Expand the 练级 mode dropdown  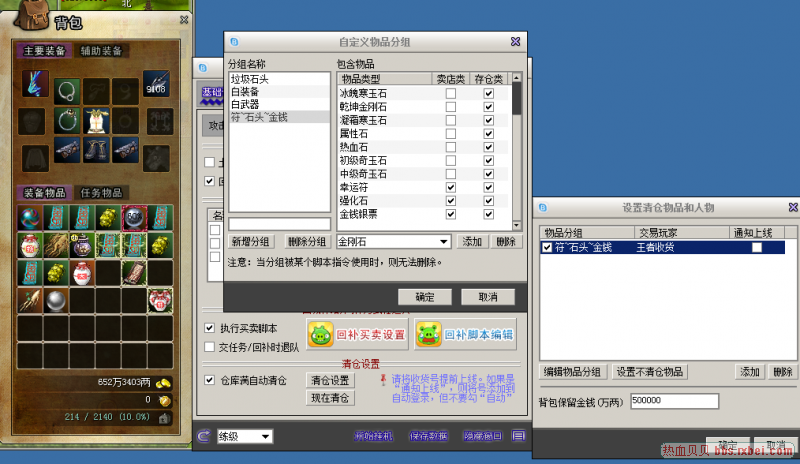[x=265, y=436]
